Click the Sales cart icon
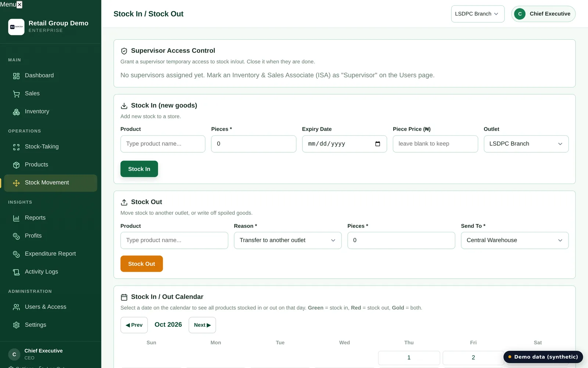 16,94
